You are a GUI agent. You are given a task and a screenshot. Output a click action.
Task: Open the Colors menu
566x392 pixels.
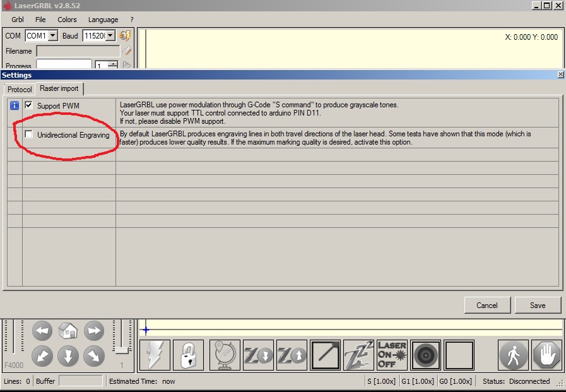[67, 20]
